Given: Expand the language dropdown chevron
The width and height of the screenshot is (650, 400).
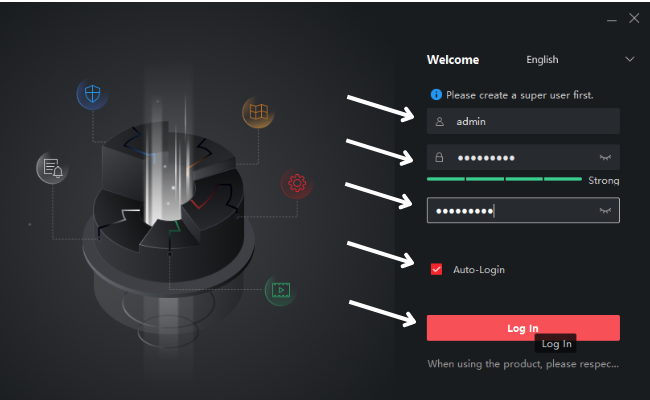Looking at the screenshot, I should pos(630,59).
